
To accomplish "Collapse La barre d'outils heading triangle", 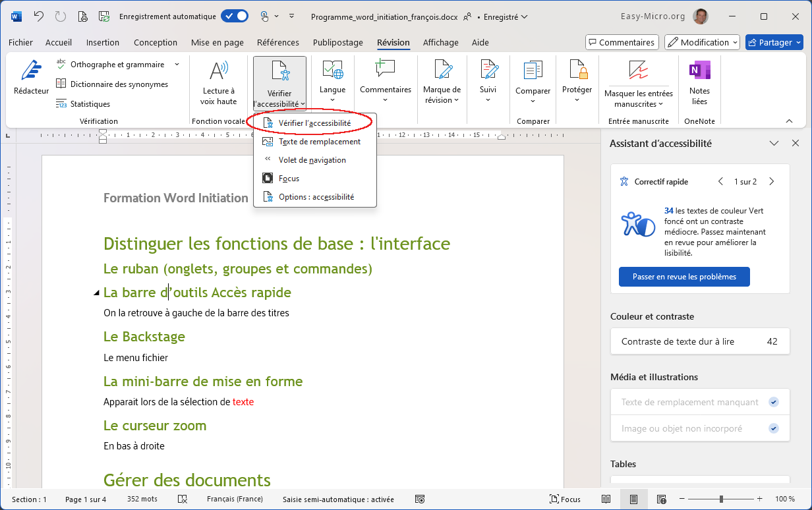I will click(x=97, y=293).
